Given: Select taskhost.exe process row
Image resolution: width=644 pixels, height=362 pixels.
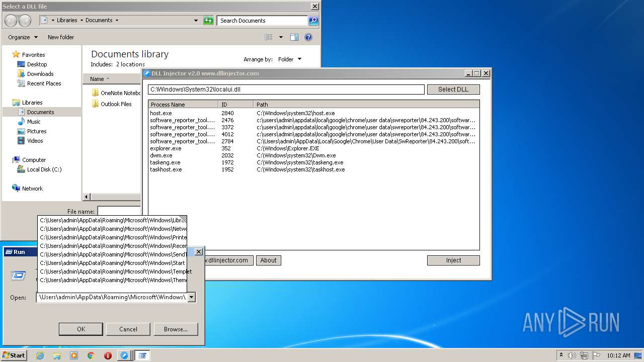Looking at the screenshot, I should (x=314, y=169).
